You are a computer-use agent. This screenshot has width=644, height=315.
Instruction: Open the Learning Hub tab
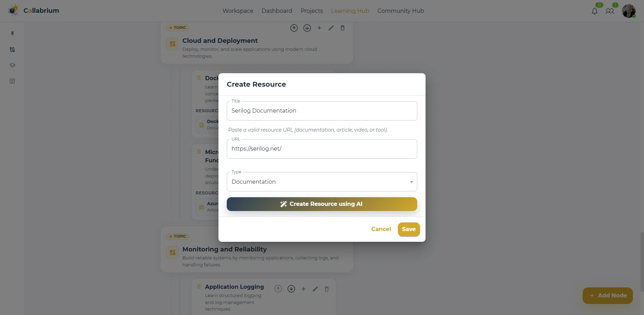350,11
